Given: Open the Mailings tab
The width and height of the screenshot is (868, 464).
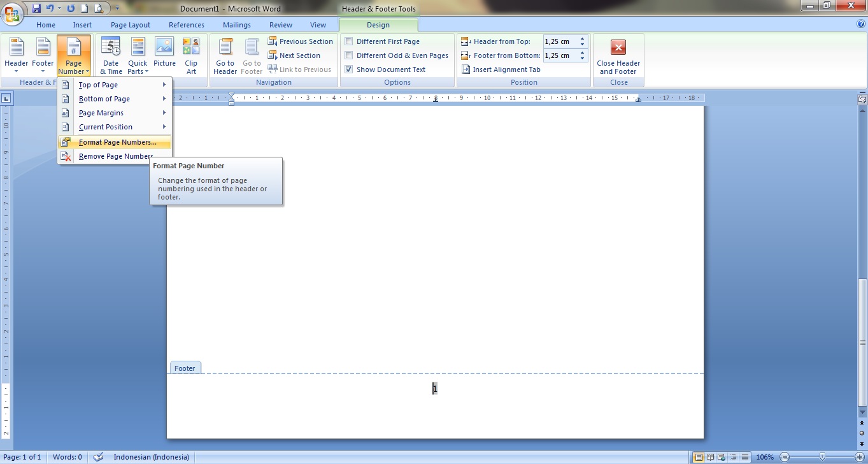Looking at the screenshot, I should pos(237,25).
